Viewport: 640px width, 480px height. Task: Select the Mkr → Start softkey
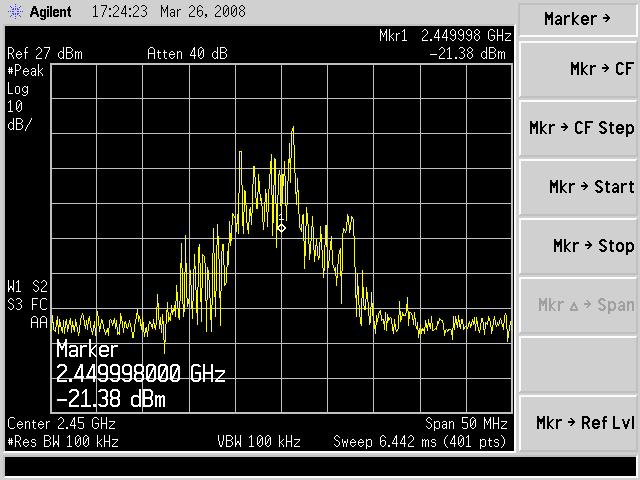(x=579, y=187)
